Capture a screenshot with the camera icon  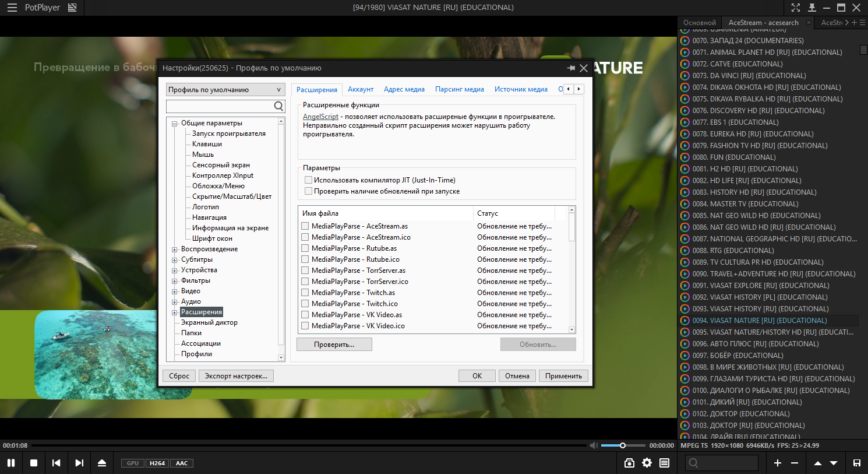(629, 463)
